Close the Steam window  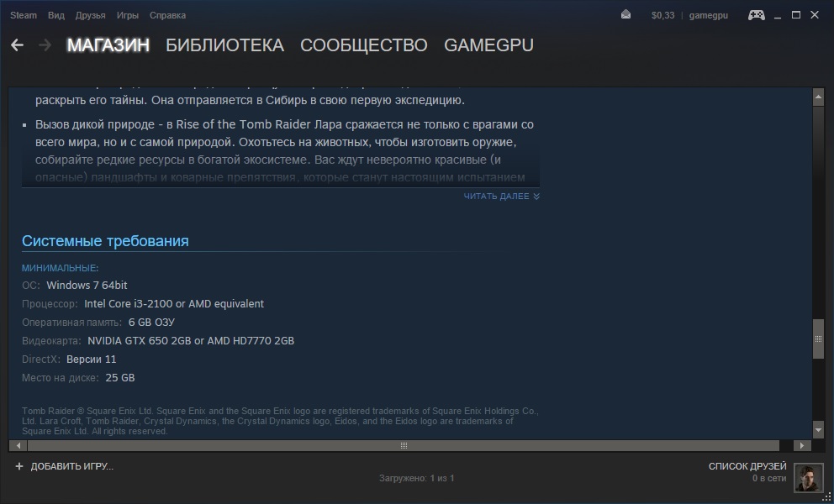815,15
